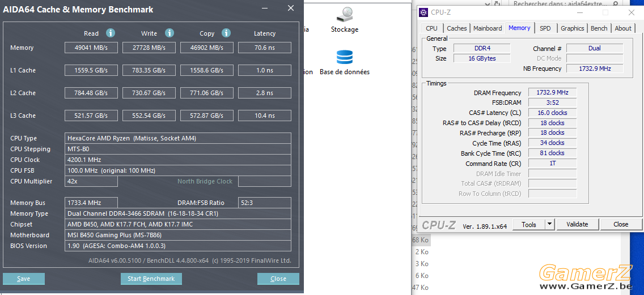Click the Memory Write value 27728 MB/s
This screenshot has height=295, width=644.
149,48
